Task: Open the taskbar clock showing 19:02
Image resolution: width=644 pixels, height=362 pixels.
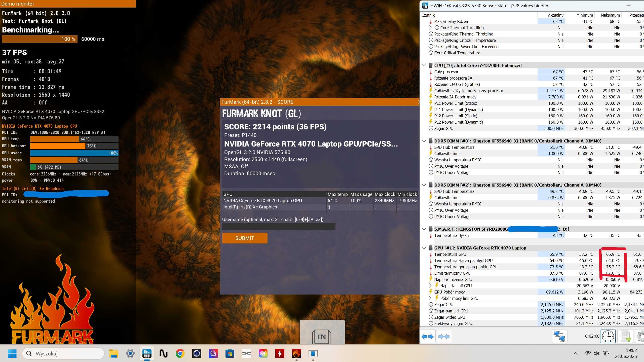Action: point(626,353)
